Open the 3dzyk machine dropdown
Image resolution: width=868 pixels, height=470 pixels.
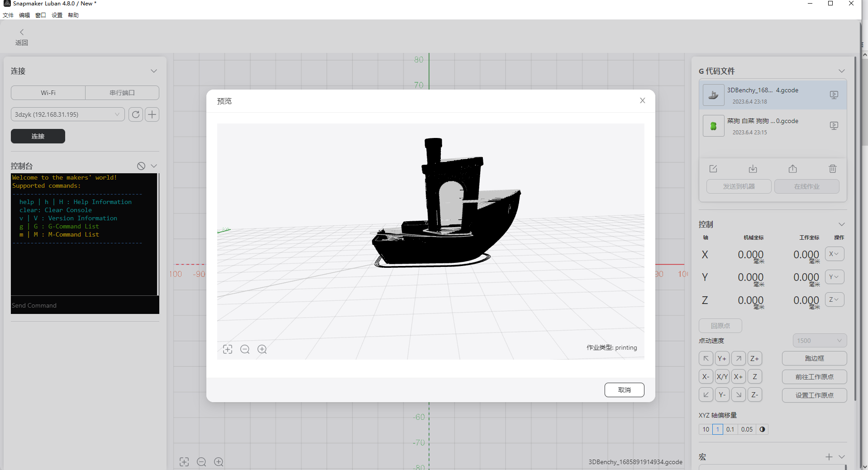(x=67, y=114)
